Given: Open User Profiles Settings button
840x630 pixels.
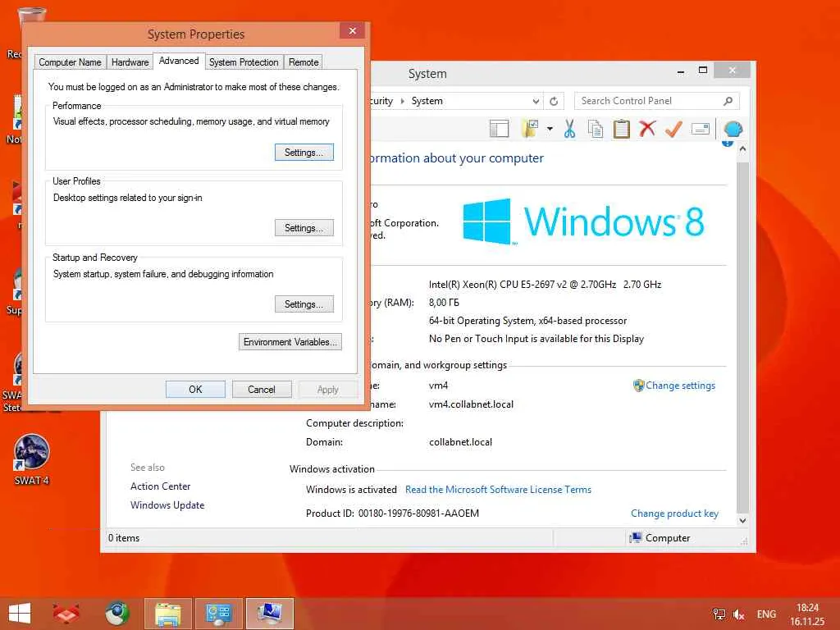Looking at the screenshot, I should coord(304,228).
